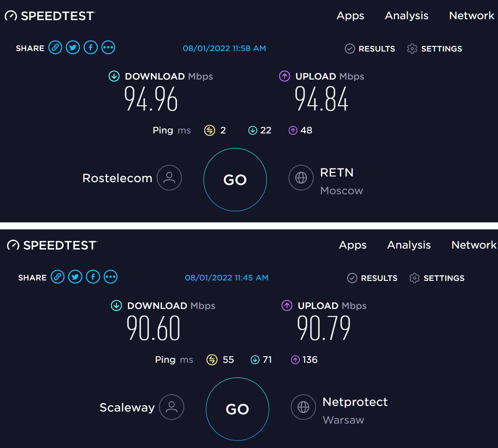This screenshot has width=498, height=448.
Task: Click the share link icon in top test
Action: click(55, 48)
